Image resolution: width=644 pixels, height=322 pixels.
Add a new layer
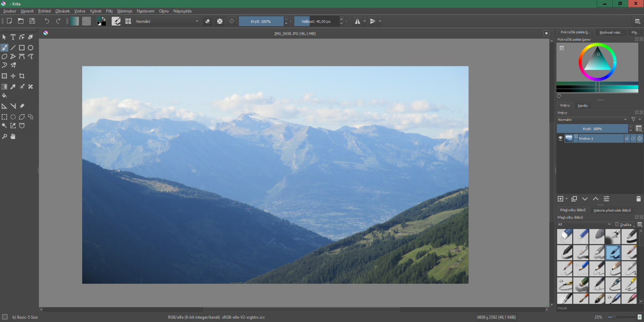click(x=561, y=199)
